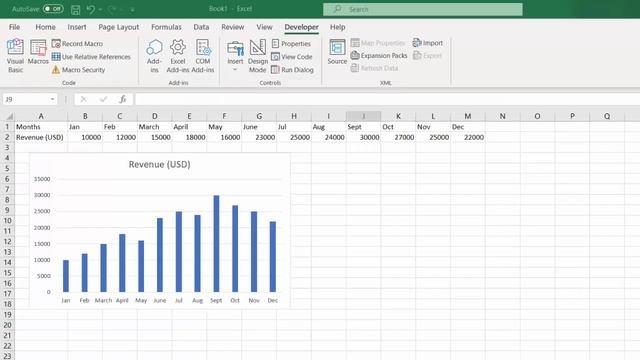Viewport: 640px width, 360px height.
Task: Click the chart title Revenue (USD)
Action: (x=160, y=164)
